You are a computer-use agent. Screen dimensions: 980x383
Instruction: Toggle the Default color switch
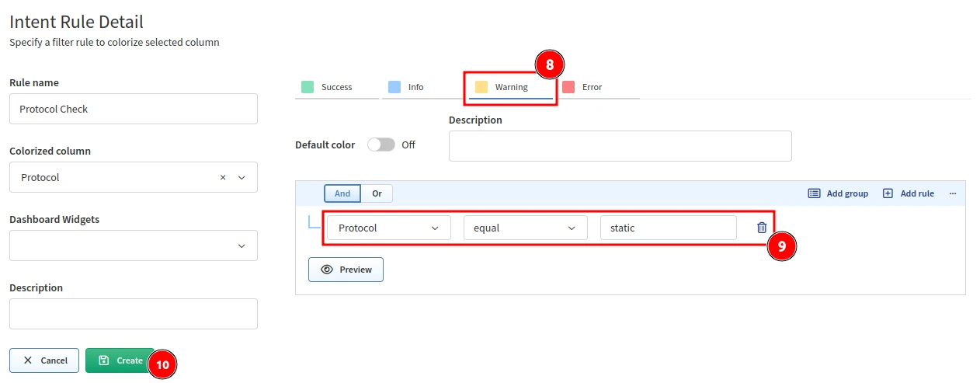pyautogui.click(x=381, y=144)
